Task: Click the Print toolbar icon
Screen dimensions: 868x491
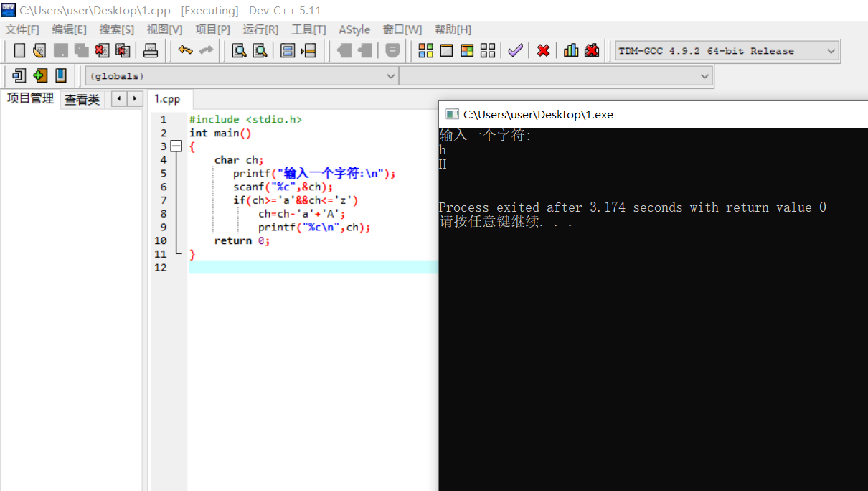Action: coord(150,51)
